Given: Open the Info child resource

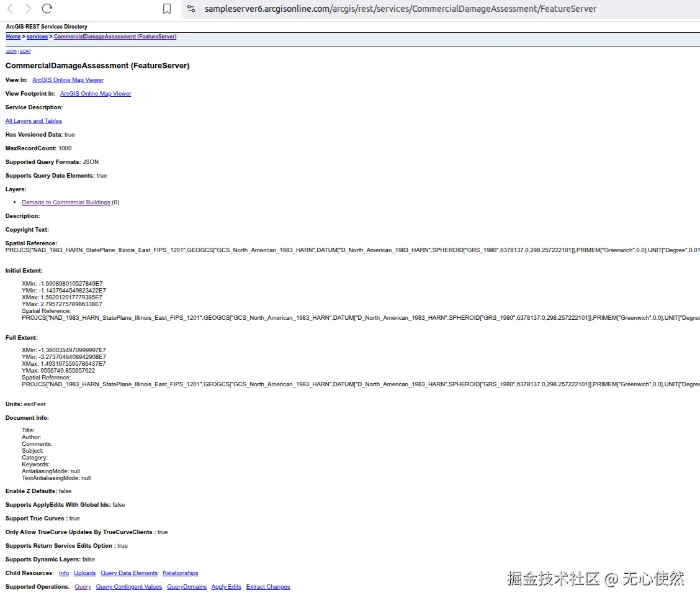Looking at the screenshot, I should click(64, 573).
